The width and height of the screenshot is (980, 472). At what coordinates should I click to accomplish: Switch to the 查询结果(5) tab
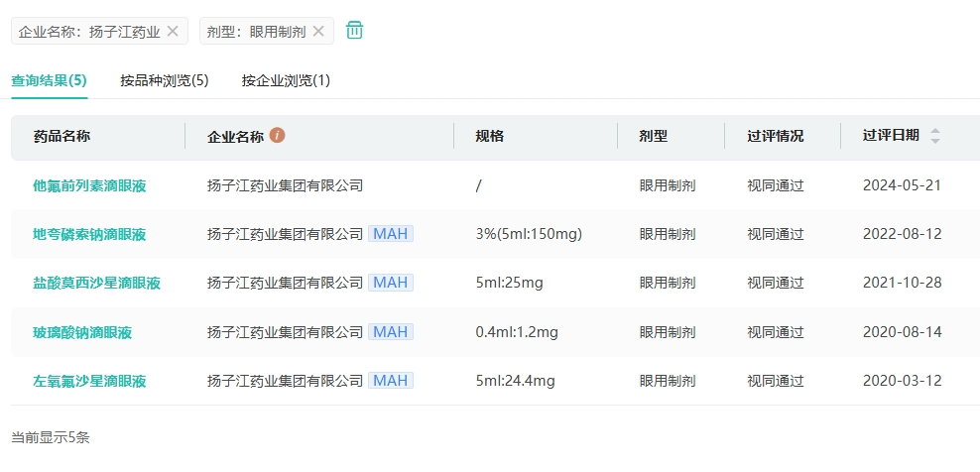49,80
